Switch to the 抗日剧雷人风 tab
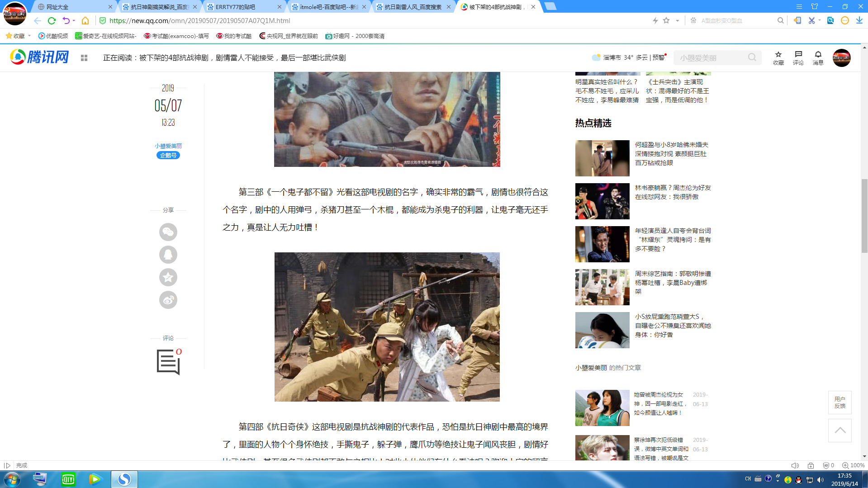868x488 pixels. pyautogui.click(x=413, y=7)
